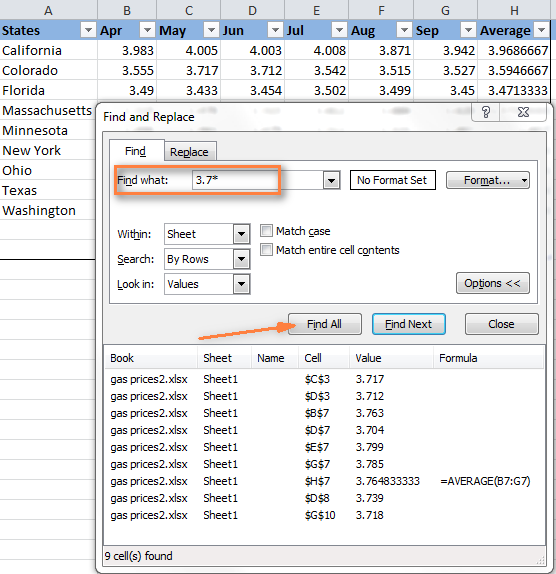This screenshot has height=574, width=556.
Task: Click cell with value 3.542
Action: pyautogui.click(x=317, y=70)
